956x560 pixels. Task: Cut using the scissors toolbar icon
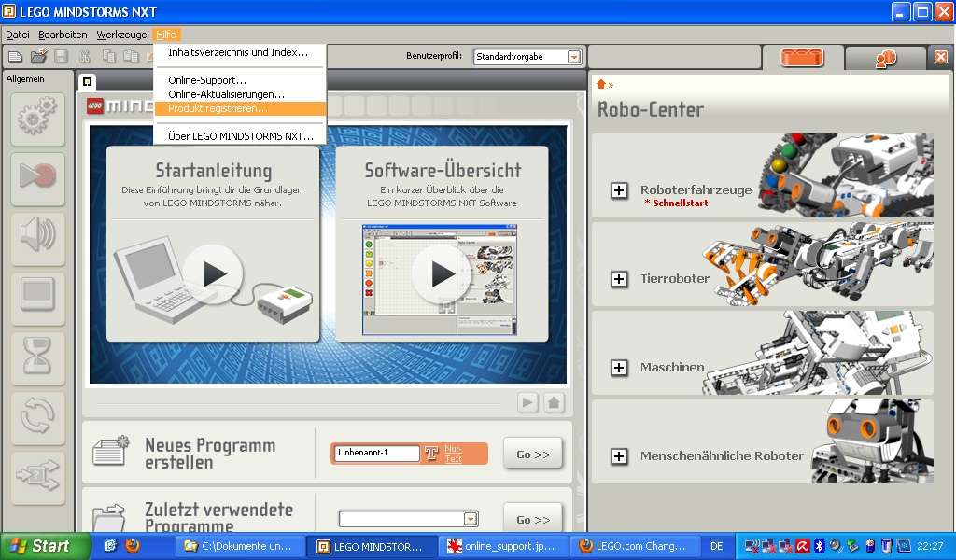(82, 56)
